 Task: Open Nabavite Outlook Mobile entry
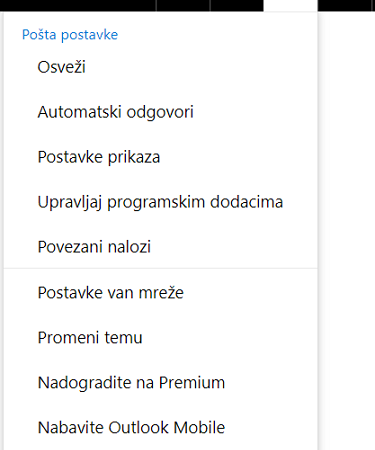pyautogui.click(x=161, y=428)
